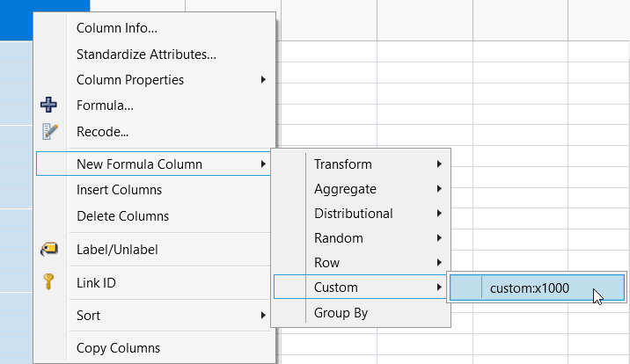Click the Link ID key icon
630x364 pixels.
[x=49, y=282]
